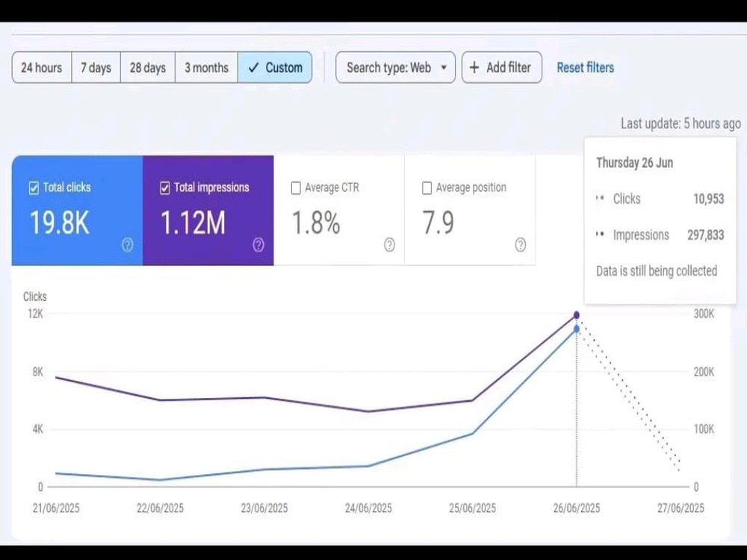
Task: Click the Clicks legend marker in tooltip
Action: tap(601, 198)
